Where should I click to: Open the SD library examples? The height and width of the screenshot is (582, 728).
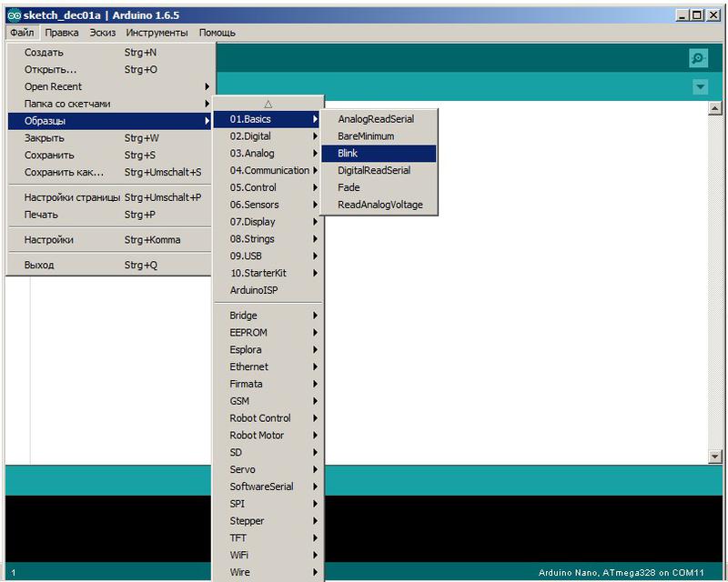point(268,453)
